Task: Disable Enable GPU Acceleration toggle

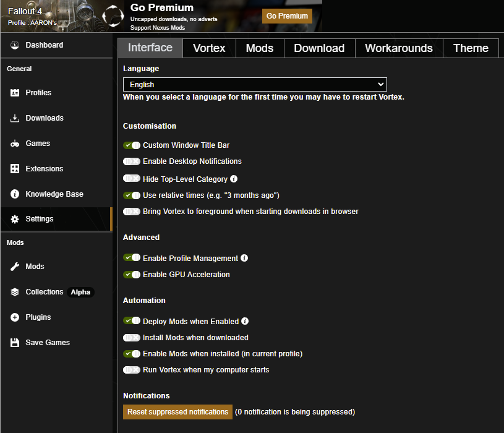Action: click(x=132, y=275)
